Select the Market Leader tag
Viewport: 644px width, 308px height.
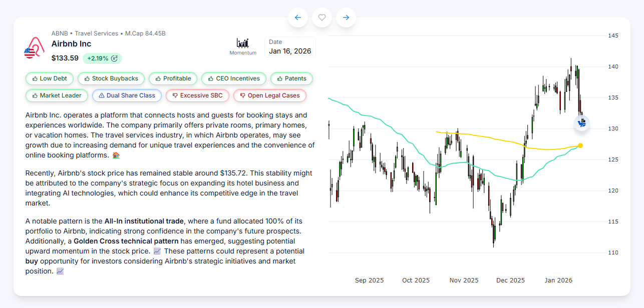pyautogui.click(x=57, y=95)
